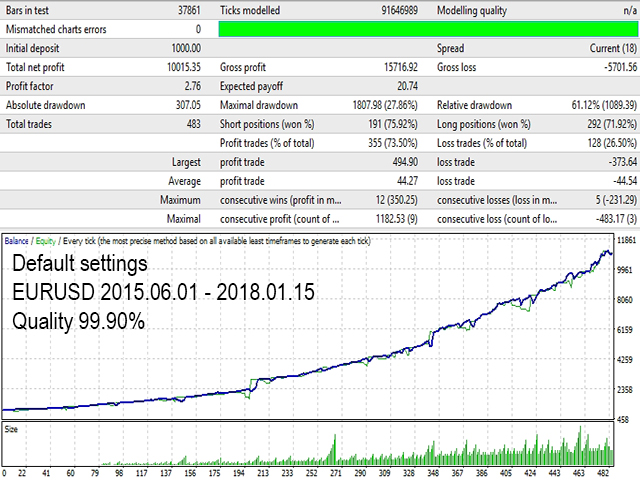Click the Gross loss -5701.56 value
The width and height of the screenshot is (640, 480).
(x=620, y=67)
